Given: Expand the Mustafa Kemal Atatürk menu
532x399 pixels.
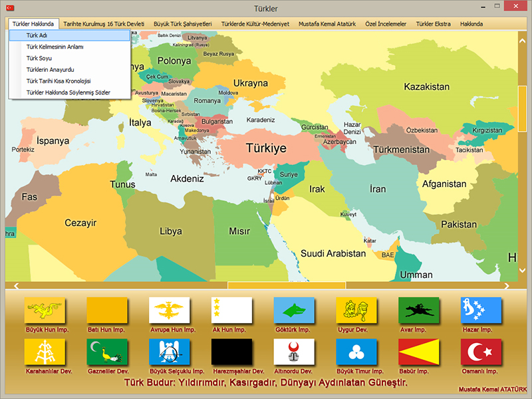Looking at the screenshot, I should click(327, 24).
